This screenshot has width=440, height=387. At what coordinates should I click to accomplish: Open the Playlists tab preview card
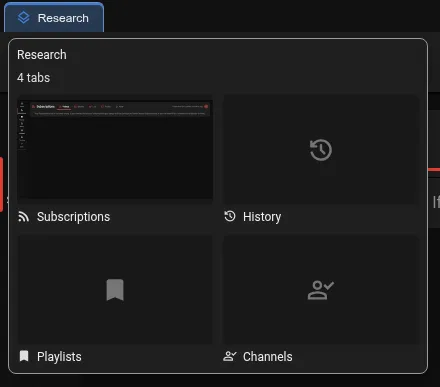115,290
